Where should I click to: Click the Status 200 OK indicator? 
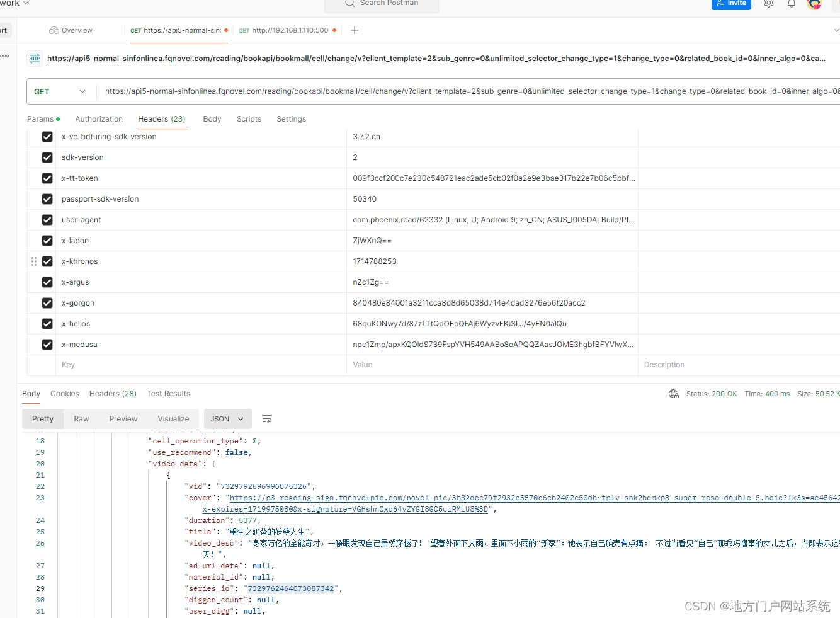point(712,394)
